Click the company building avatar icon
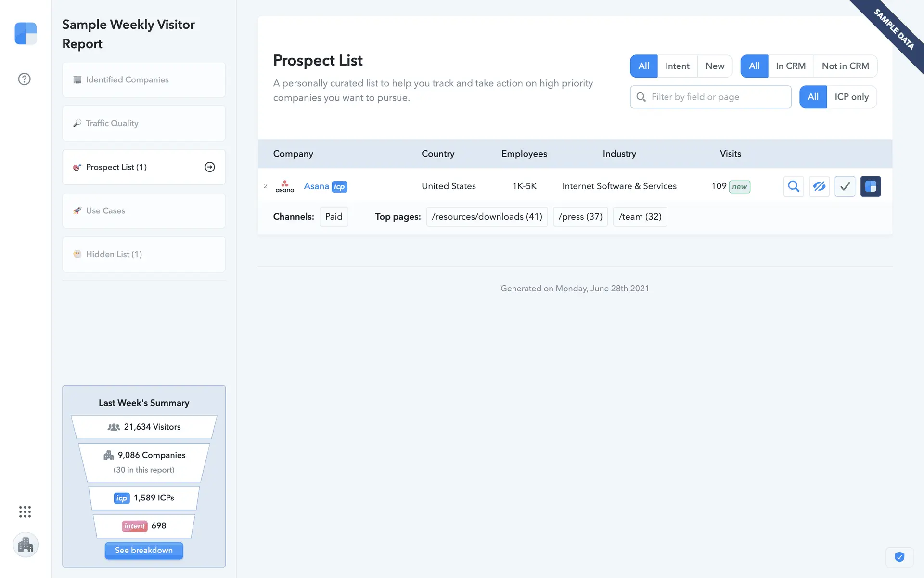Image resolution: width=924 pixels, height=578 pixels. (x=26, y=545)
